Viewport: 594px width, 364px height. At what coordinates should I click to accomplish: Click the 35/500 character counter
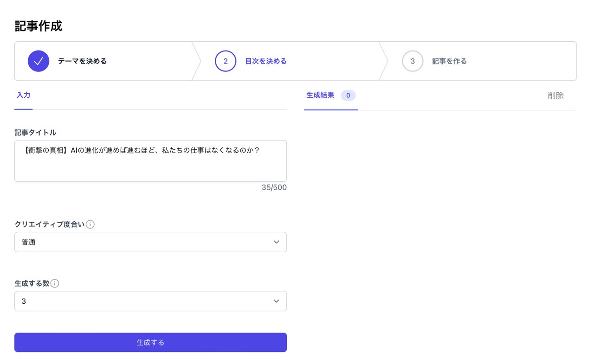[x=274, y=187]
